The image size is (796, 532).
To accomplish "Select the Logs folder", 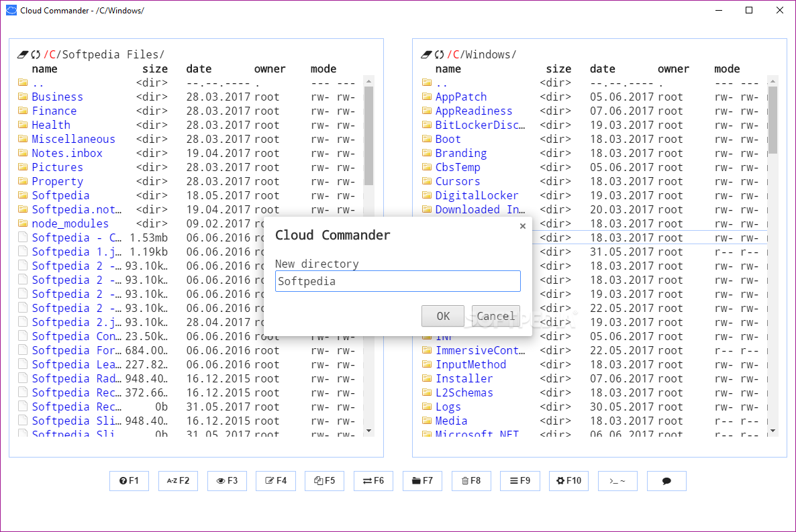I will [x=448, y=407].
